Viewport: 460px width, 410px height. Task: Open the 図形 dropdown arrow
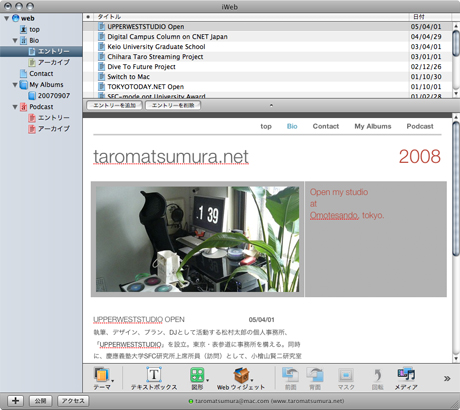[208, 381]
